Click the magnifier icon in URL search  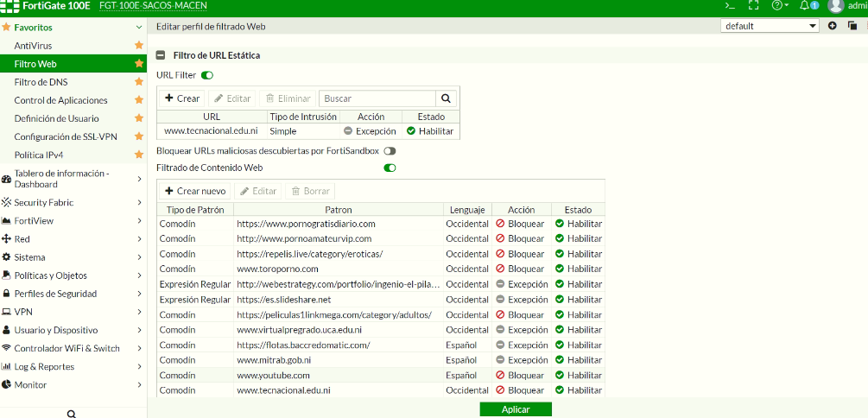[x=447, y=98]
